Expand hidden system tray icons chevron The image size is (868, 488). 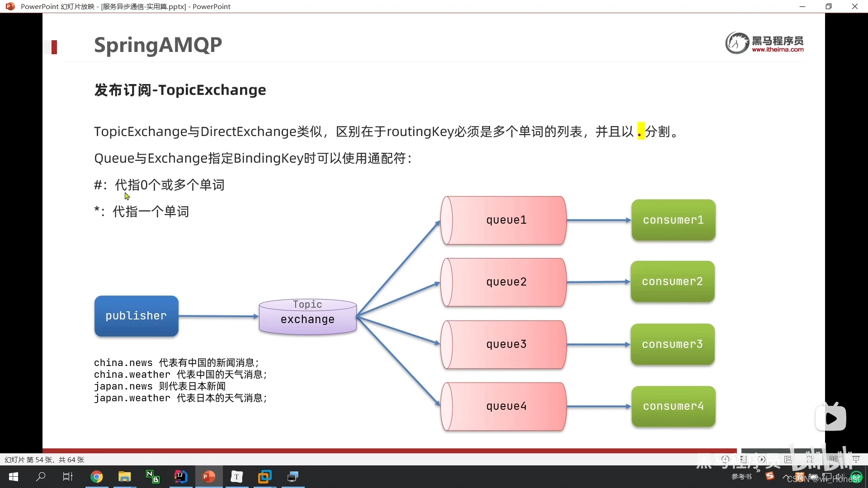tap(785, 477)
